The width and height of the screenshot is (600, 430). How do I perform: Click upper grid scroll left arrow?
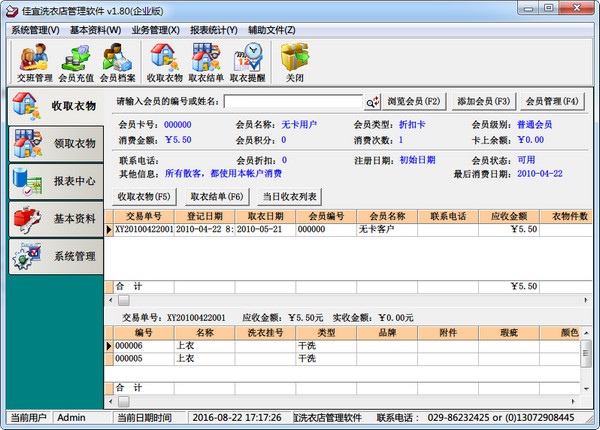pos(111,300)
